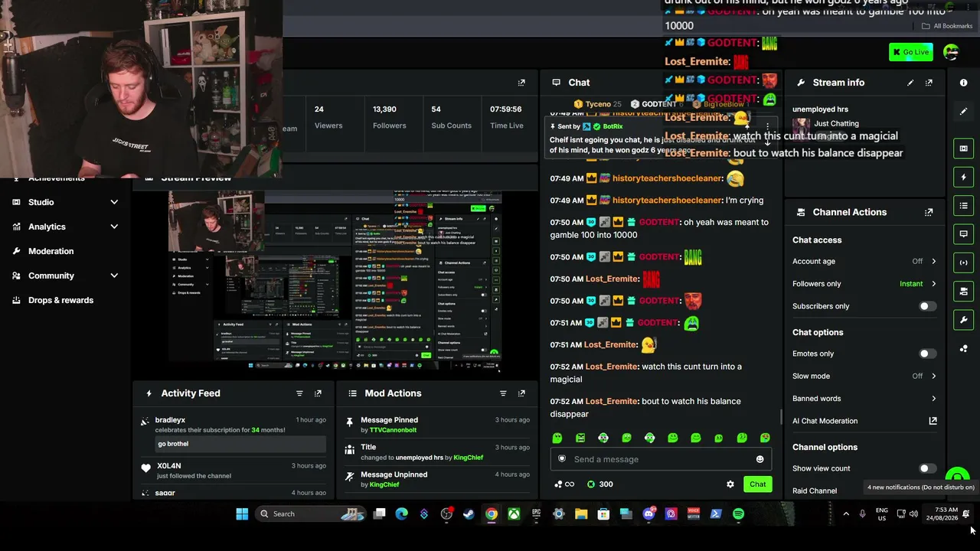Click the Send a message input field
The height and width of the screenshot is (551, 980).
[x=661, y=459]
